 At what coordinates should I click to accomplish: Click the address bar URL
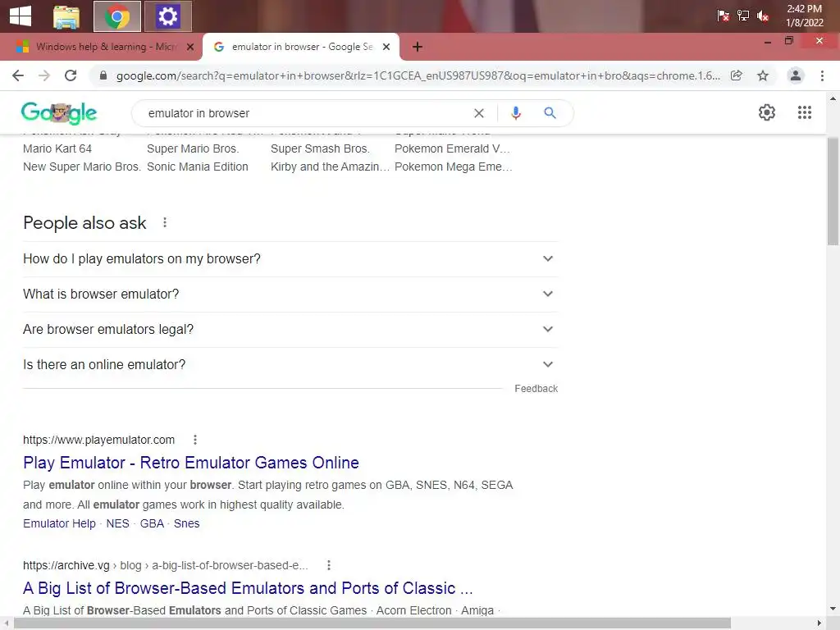(418, 75)
